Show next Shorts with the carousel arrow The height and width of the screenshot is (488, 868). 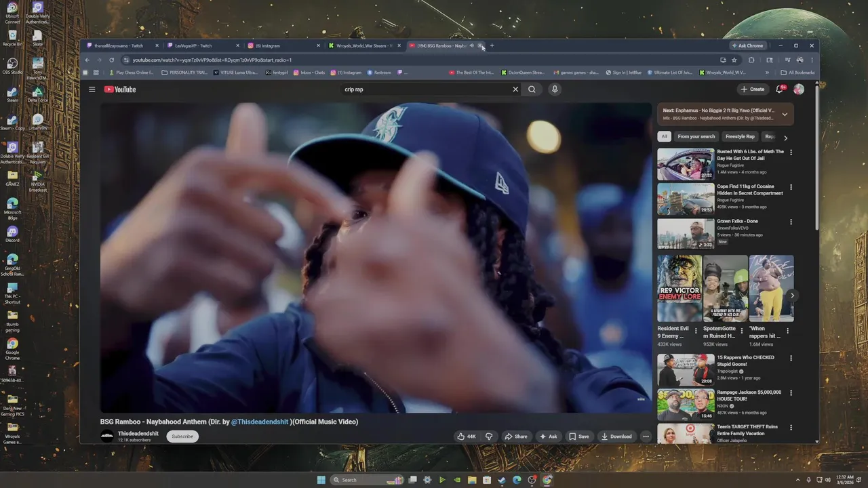(x=792, y=296)
